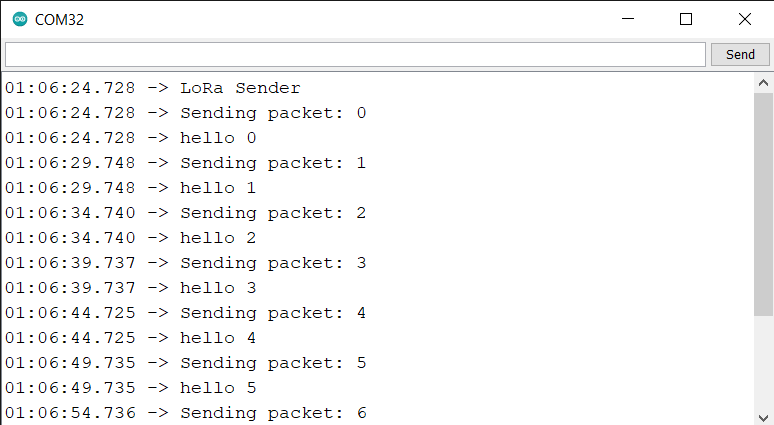Click the COM32 title bar text

[x=59, y=19]
